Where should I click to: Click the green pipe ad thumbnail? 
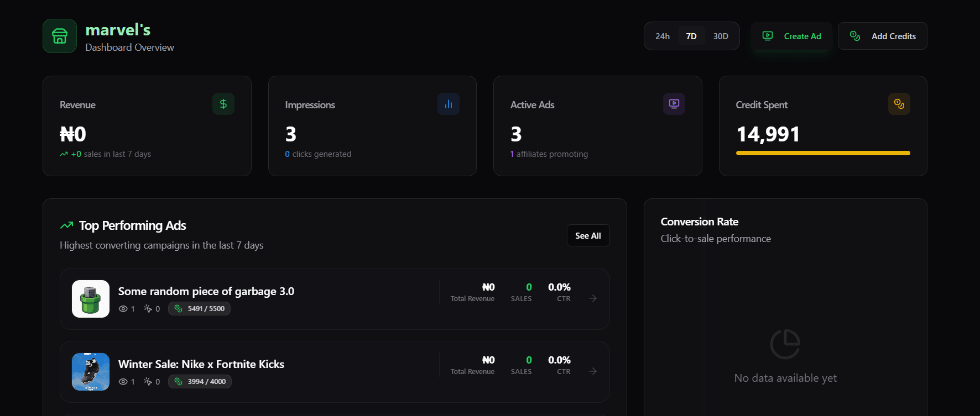(x=91, y=299)
